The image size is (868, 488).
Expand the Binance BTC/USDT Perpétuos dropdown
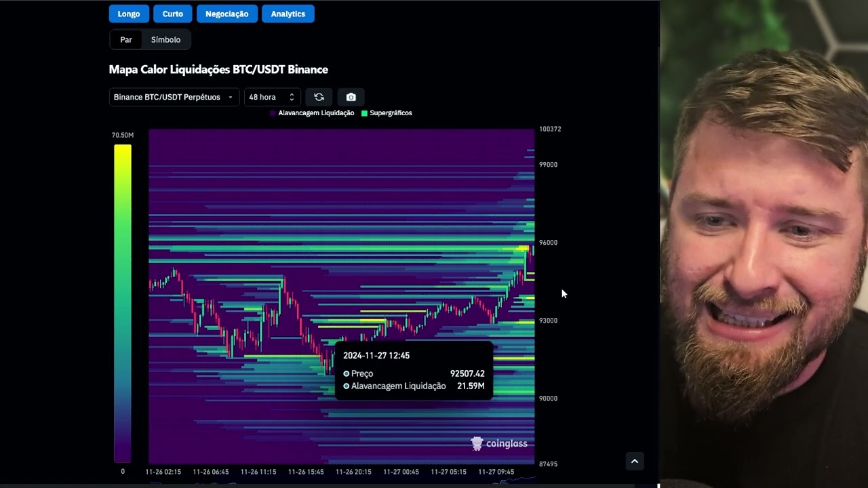point(174,97)
